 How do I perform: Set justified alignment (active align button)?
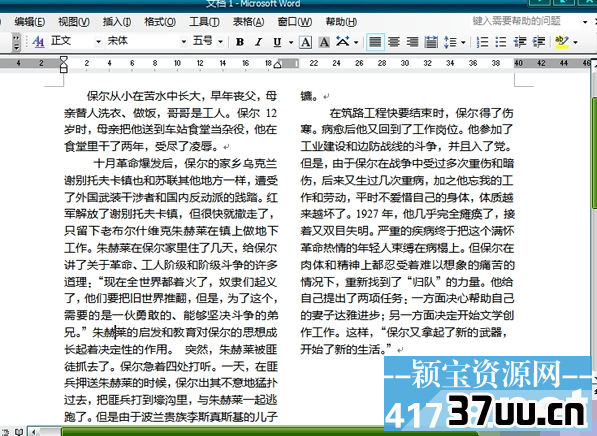pos(375,42)
